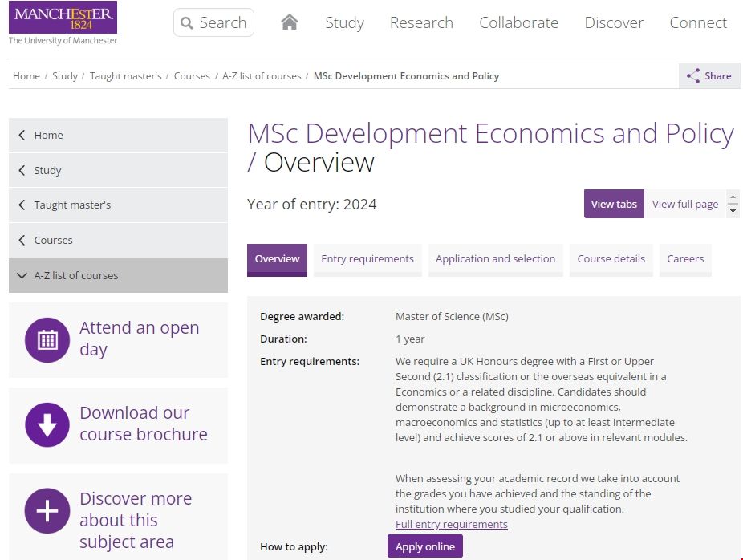
Task: Open the Research menu in top navigation
Action: pos(421,23)
